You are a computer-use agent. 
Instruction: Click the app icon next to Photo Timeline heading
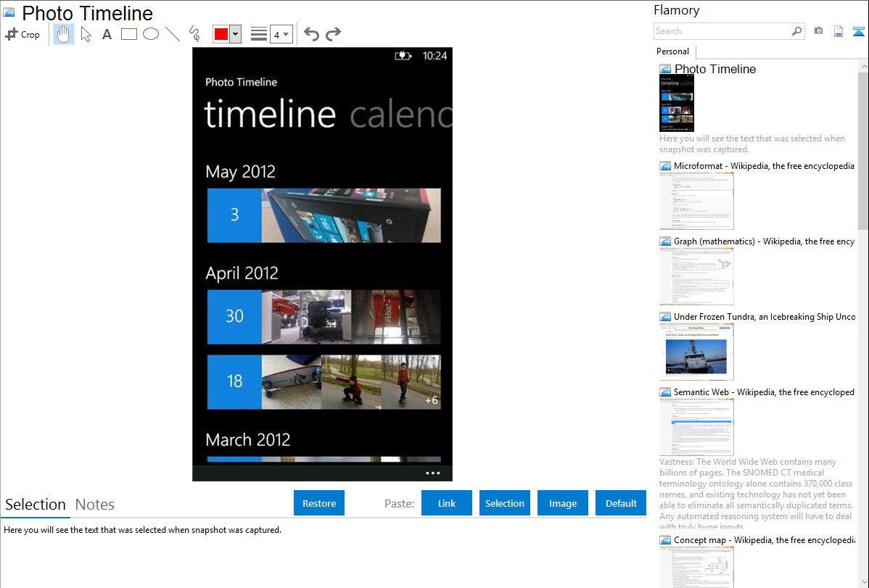pos(9,12)
